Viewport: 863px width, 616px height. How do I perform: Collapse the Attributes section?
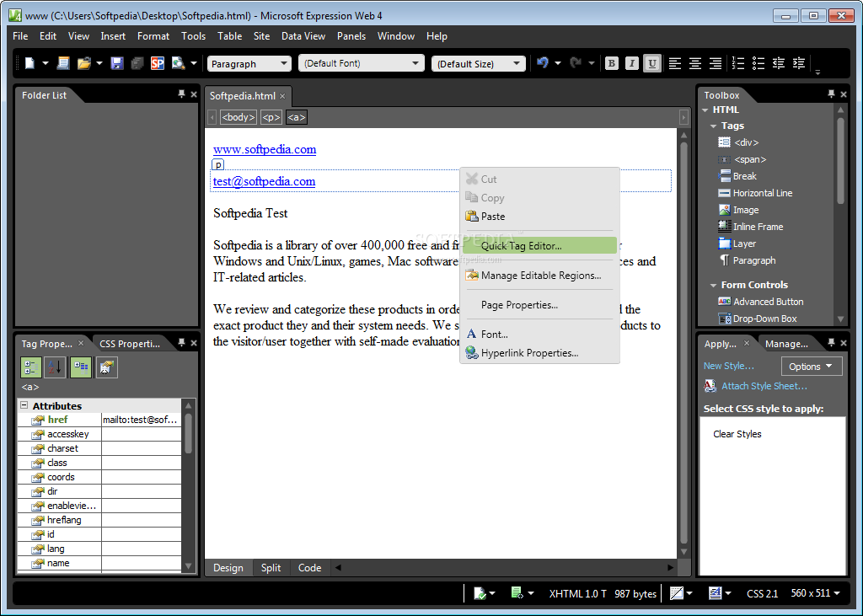pyautogui.click(x=24, y=405)
